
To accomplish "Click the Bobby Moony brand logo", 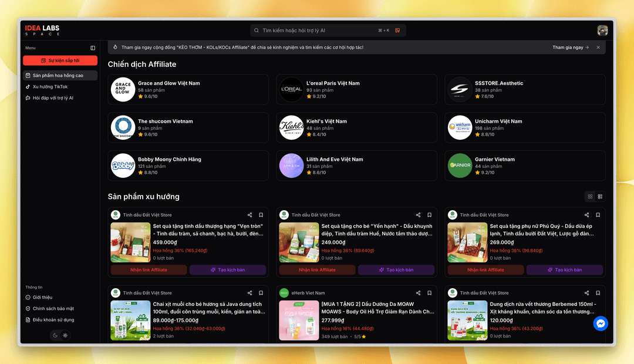I will [x=123, y=166].
